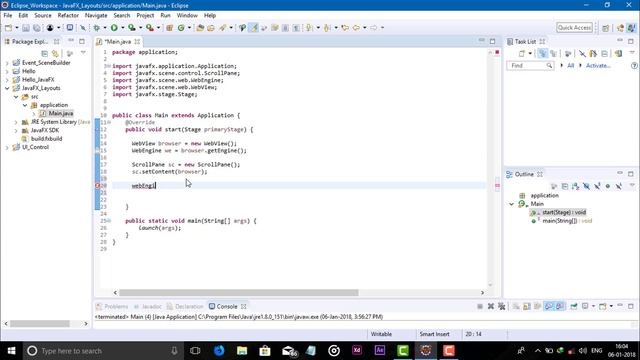The image size is (640, 360).
Task: Click the Remove Launch icon in Console
Action: pos(491,306)
